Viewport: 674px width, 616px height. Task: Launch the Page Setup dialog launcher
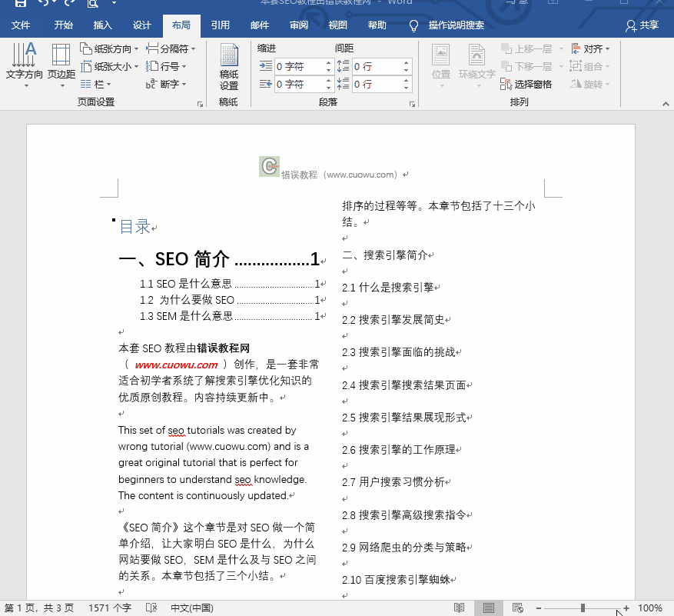click(200, 104)
